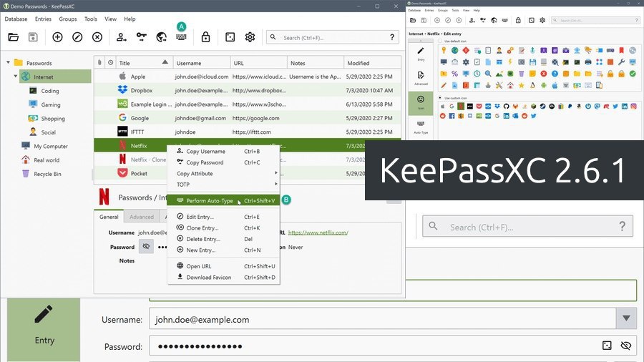Viewport: 644px width, 362px height.
Task: Pick the Amazon custom icon
Action: [579, 106]
